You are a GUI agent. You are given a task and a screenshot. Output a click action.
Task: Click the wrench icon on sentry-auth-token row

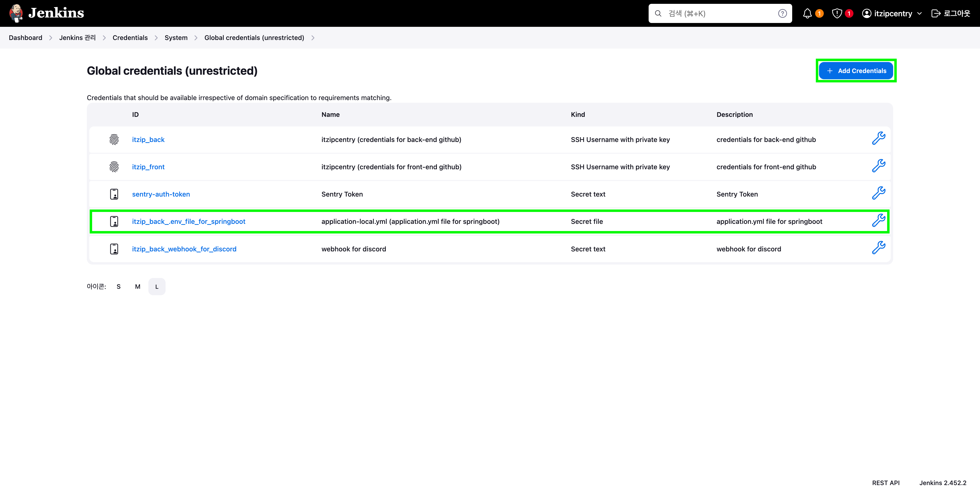[x=879, y=193]
